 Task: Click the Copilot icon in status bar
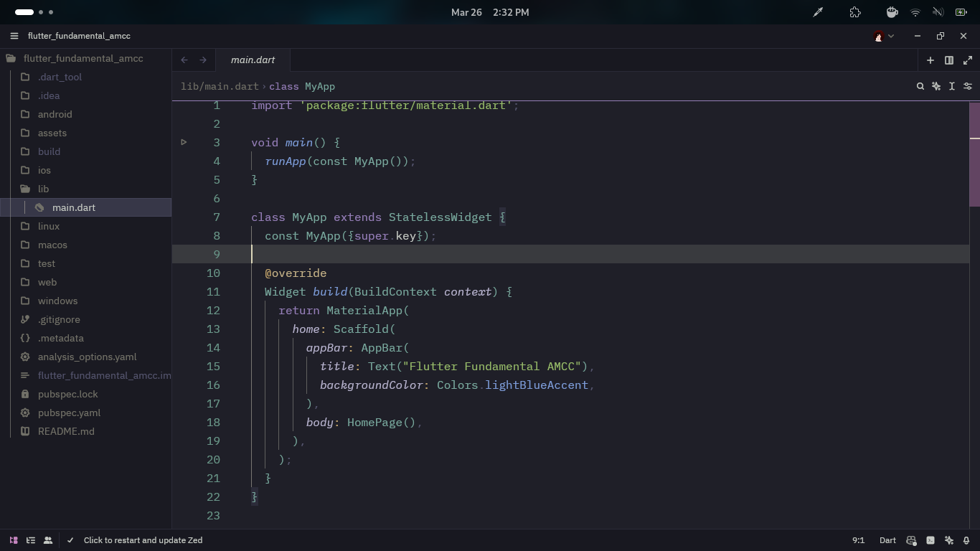(911, 540)
